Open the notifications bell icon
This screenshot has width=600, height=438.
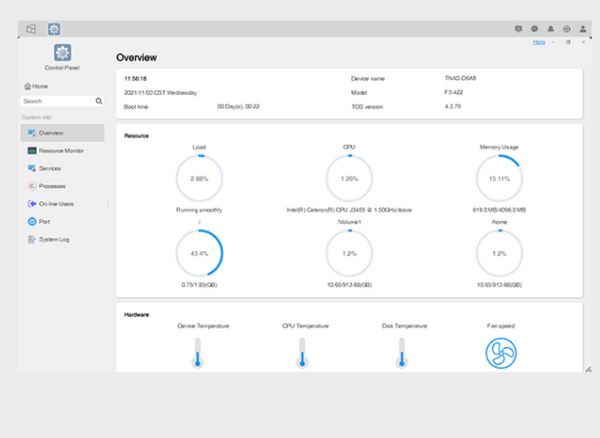coord(551,29)
